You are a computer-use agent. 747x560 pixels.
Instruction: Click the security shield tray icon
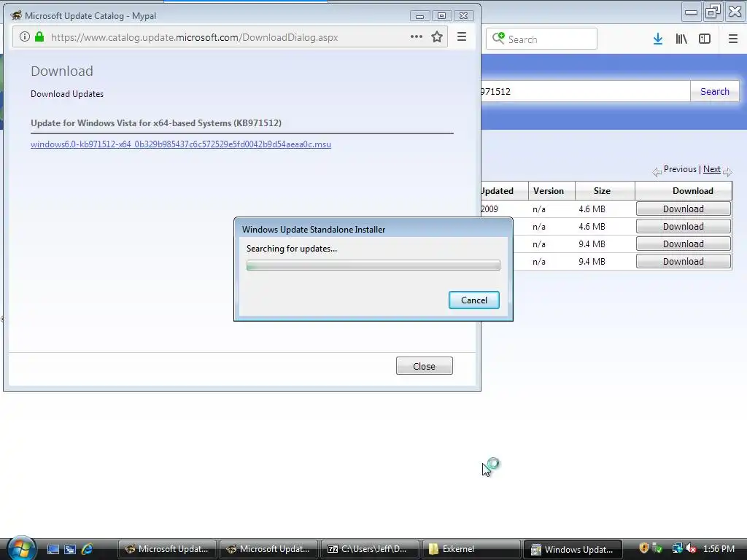tap(644, 548)
